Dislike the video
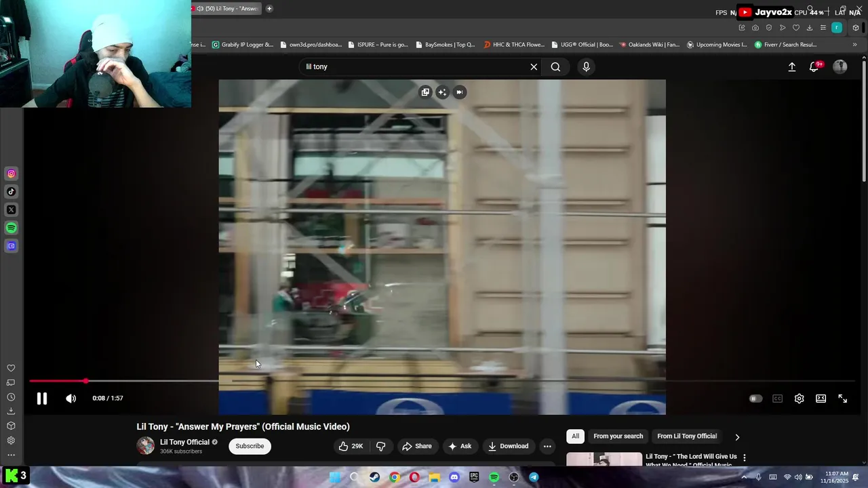Image resolution: width=868 pixels, height=488 pixels. pos(380,446)
